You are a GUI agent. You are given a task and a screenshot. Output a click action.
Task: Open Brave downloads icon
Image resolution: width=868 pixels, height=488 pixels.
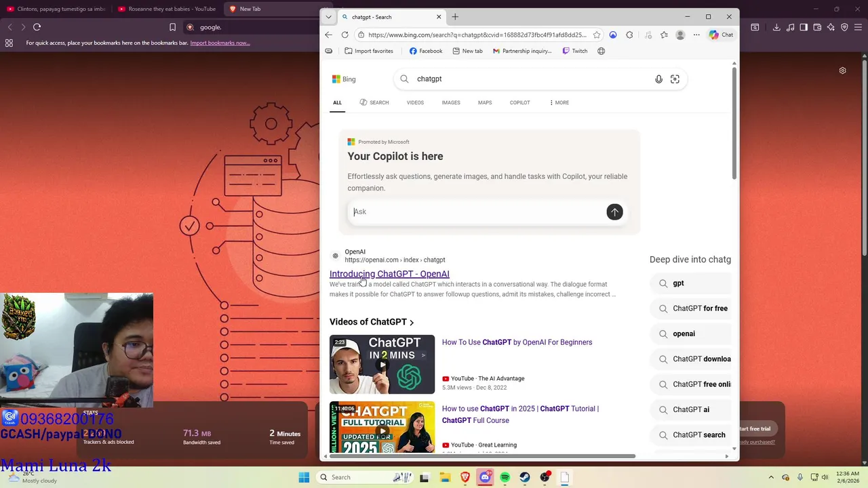(776, 27)
